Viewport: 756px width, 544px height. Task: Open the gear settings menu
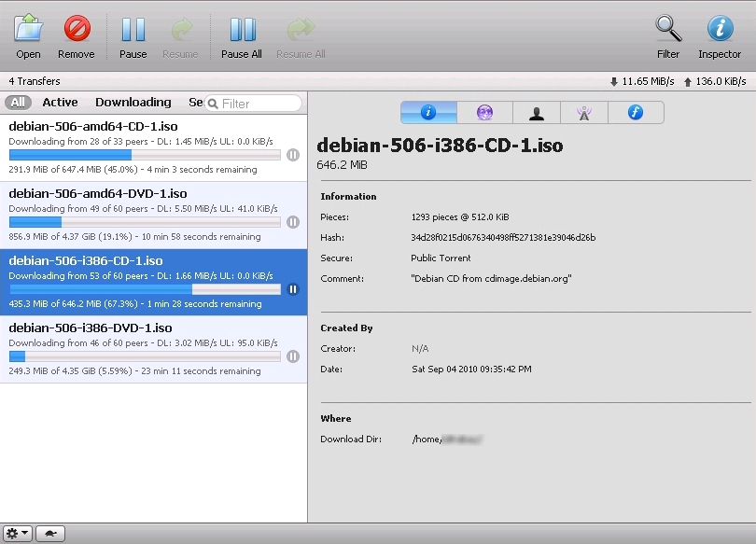pyautogui.click(x=18, y=534)
